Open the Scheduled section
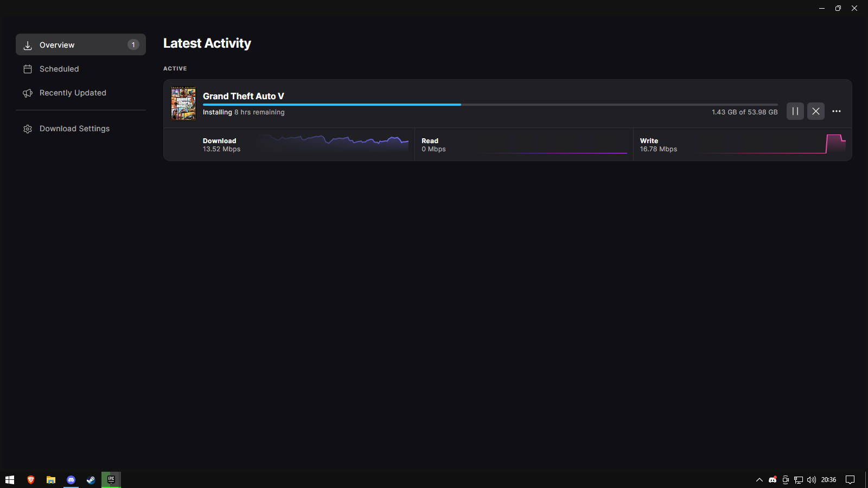 [x=81, y=69]
